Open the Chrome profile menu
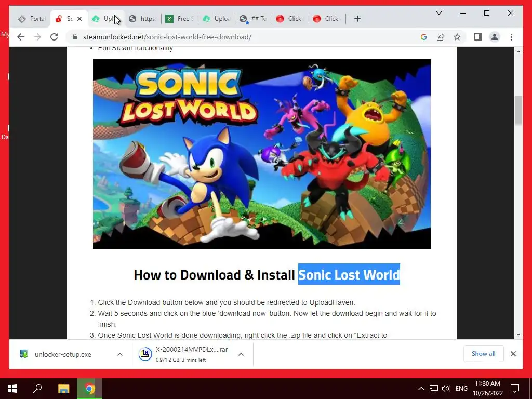Screen dimensions: 532x399 point(495,37)
